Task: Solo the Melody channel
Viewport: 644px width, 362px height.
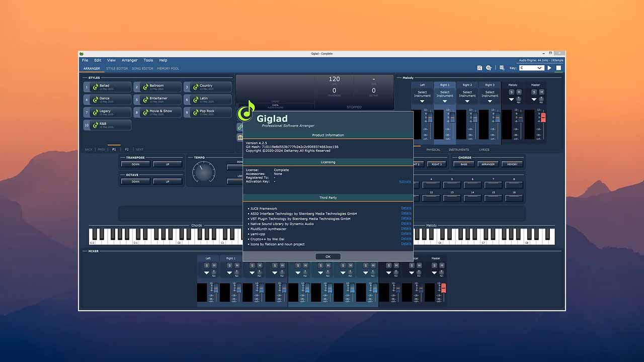Action: [x=512, y=92]
